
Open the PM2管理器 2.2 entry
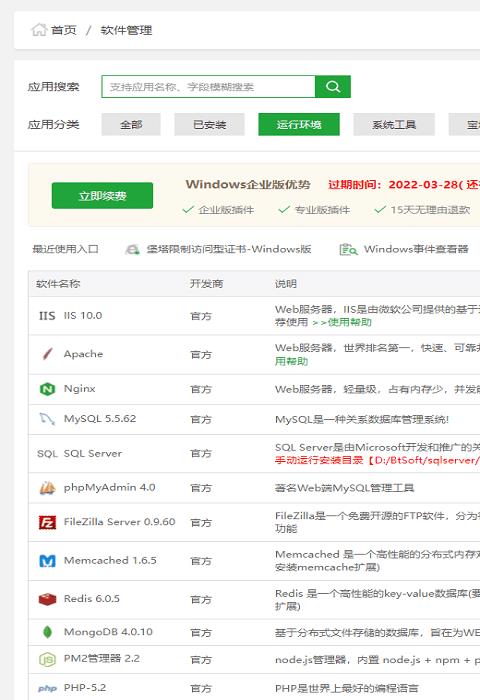pyautogui.click(x=102, y=658)
